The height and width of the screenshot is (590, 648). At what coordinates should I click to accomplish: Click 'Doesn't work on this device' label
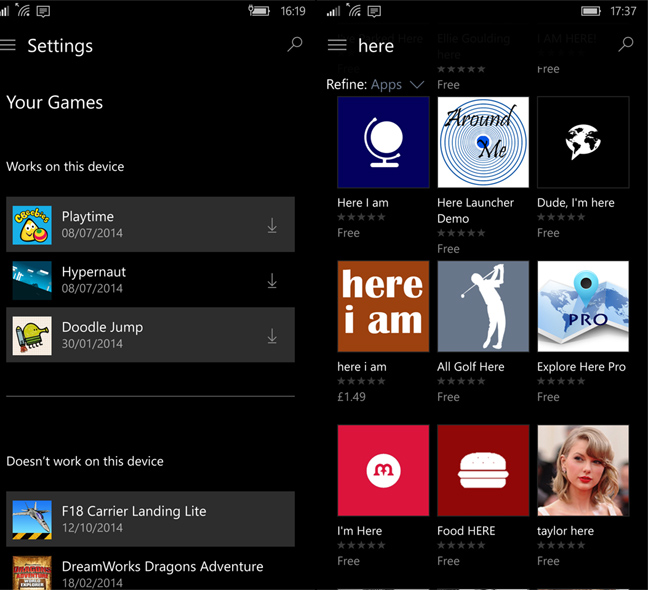click(x=85, y=461)
